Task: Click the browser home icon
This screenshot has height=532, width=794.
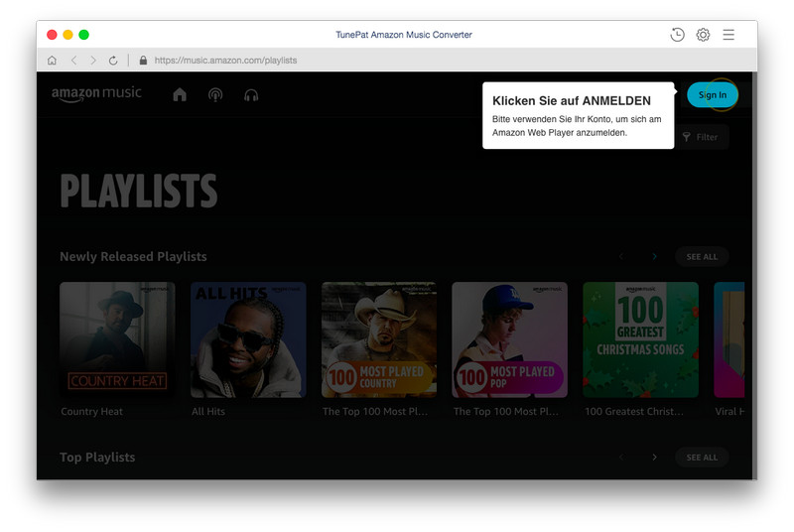Action: coord(52,61)
